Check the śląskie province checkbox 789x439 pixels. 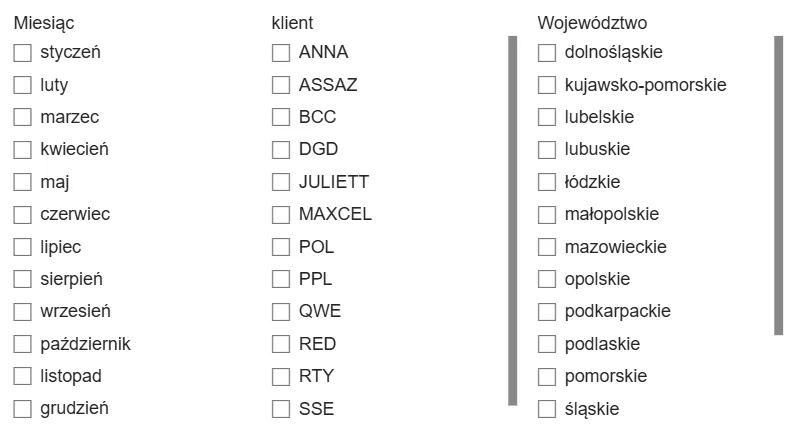(x=547, y=408)
